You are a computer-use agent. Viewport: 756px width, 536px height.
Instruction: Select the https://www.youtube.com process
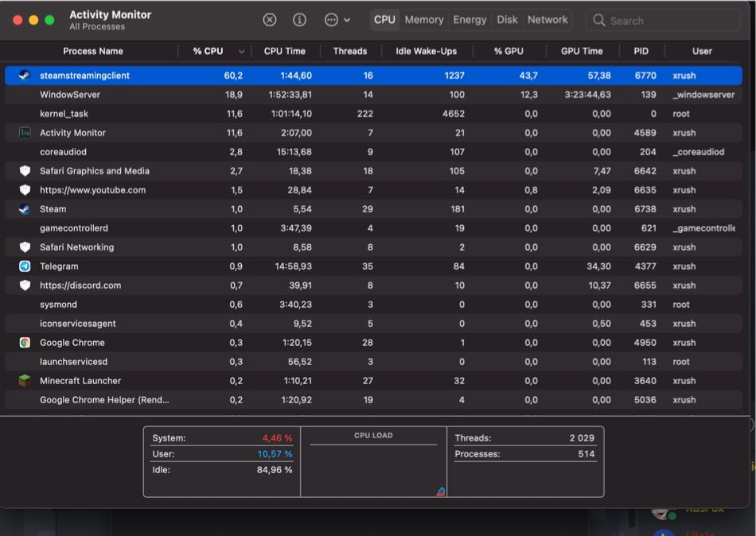point(92,190)
